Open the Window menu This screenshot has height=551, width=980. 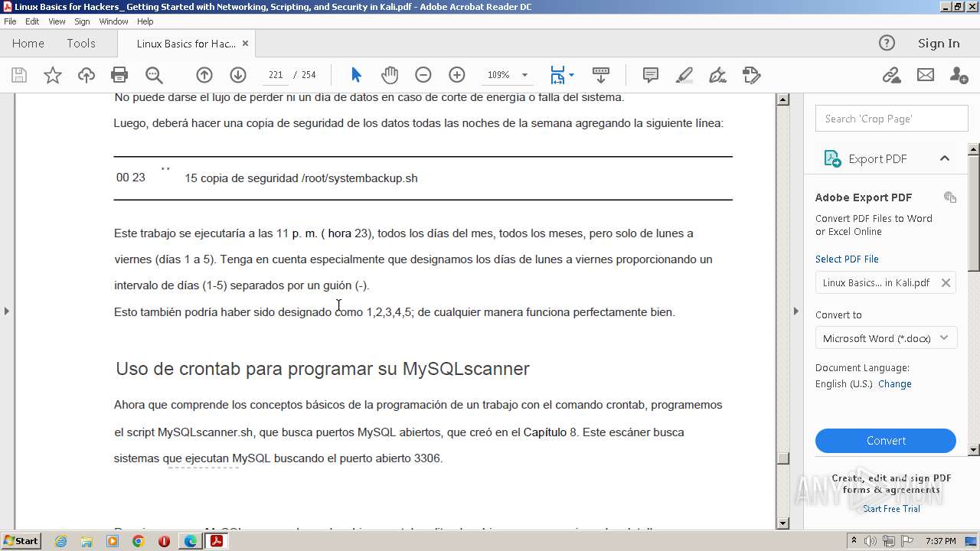pyautogui.click(x=113, y=21)
